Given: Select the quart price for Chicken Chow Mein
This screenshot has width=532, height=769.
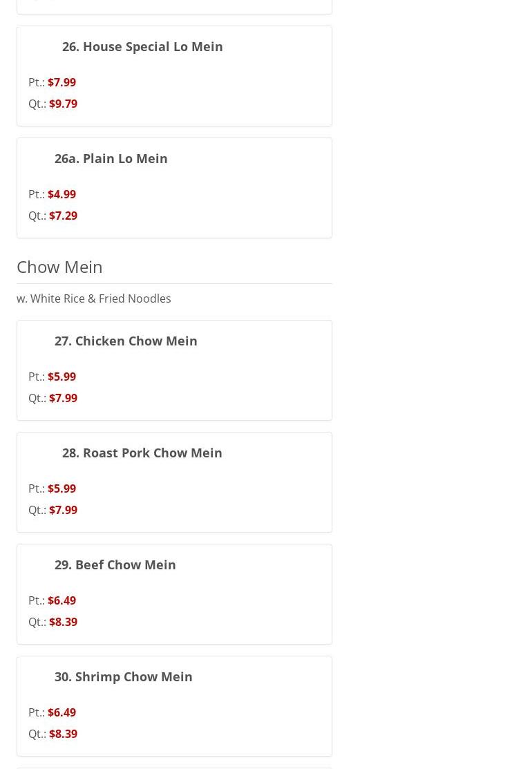Looking at the screenshot, I should [x=63, y=398].
